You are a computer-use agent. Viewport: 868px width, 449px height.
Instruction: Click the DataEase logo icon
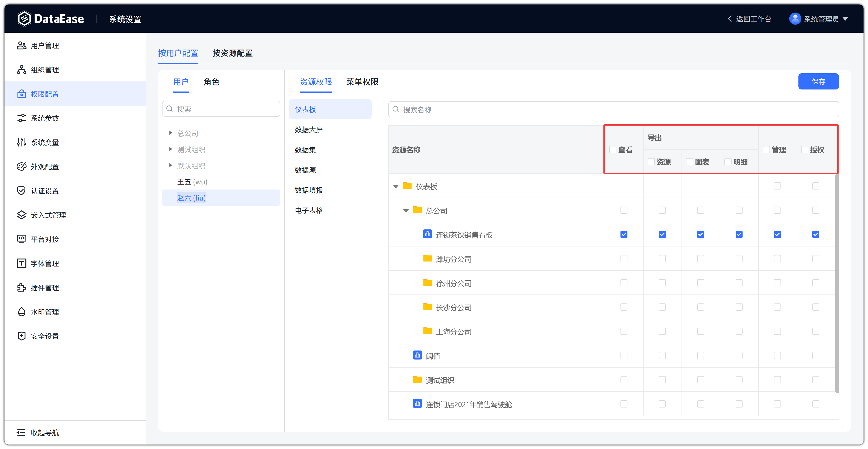click(x=24, y=19)
